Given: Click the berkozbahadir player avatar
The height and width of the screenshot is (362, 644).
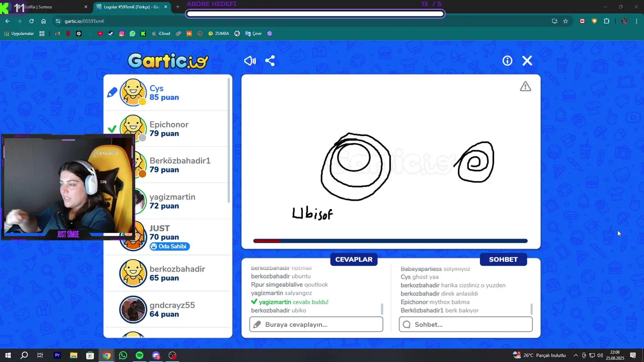Looking at the screenshot, I should (133, 273).
